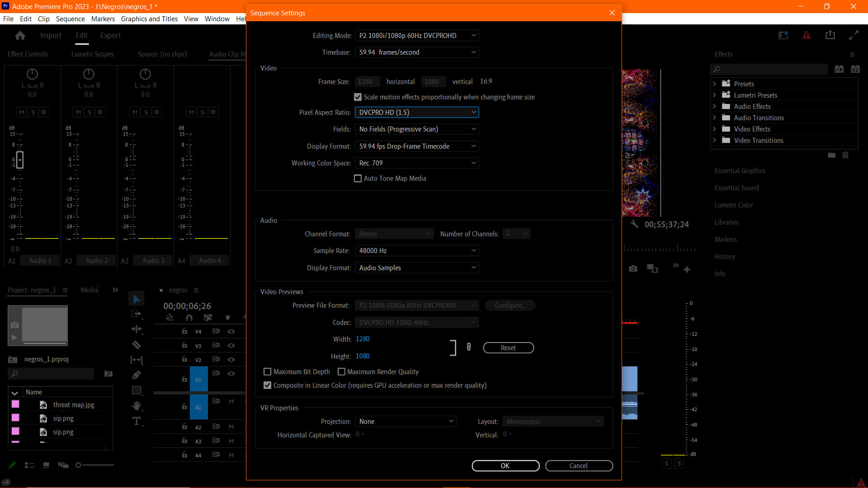Click the red alert warning icon
868x488 pixels.
[x=807, y=35]
